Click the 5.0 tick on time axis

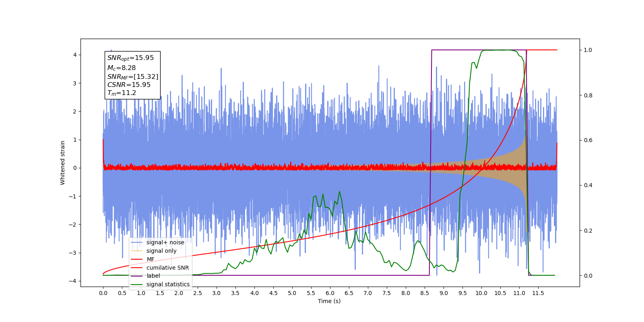click(x=292, y=293)
